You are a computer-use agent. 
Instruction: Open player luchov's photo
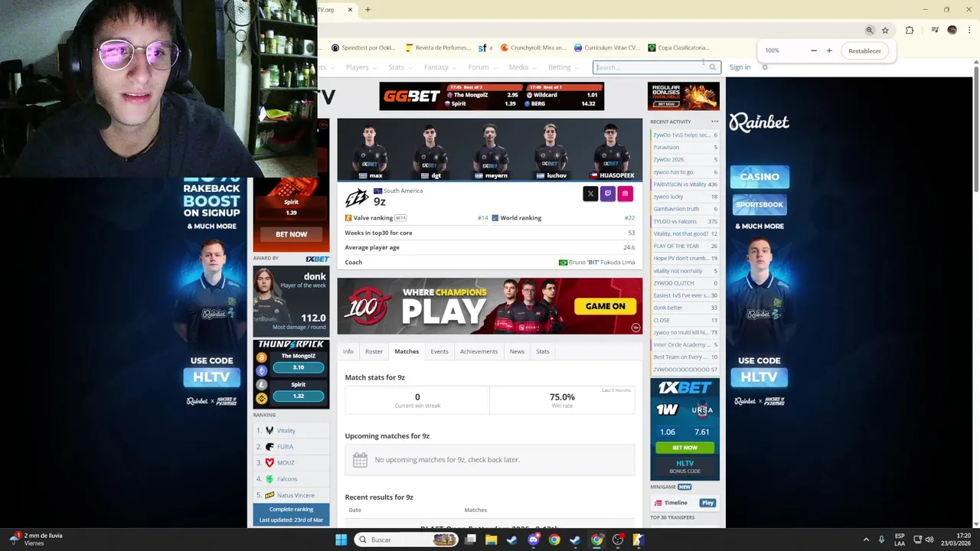(x=550, y=151)
